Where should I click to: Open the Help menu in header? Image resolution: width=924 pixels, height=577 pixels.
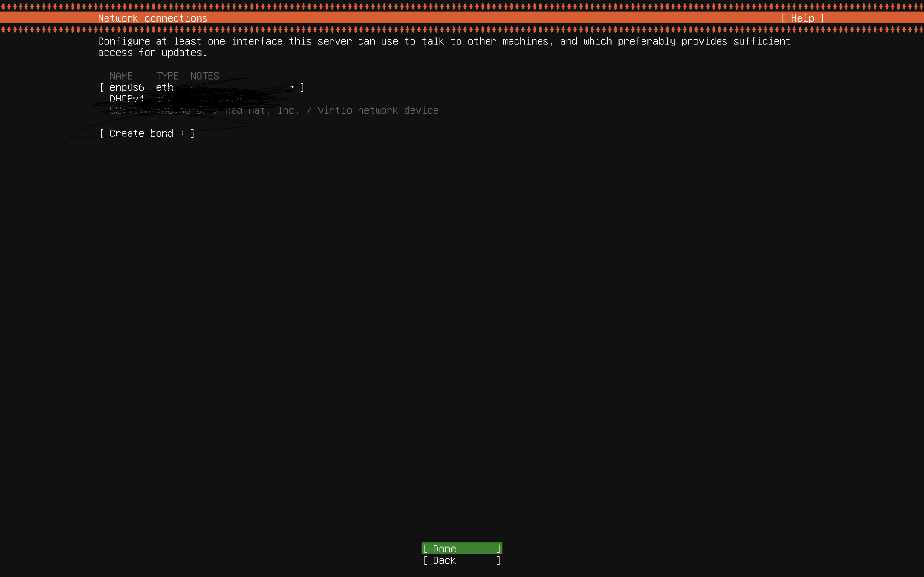click(x=802, y=18)
